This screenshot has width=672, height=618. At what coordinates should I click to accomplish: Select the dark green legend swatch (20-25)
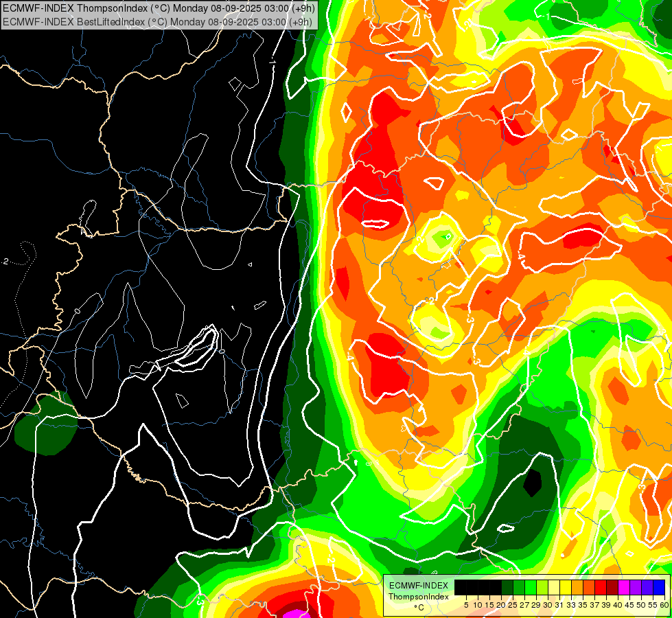click(x=507, y=587)
